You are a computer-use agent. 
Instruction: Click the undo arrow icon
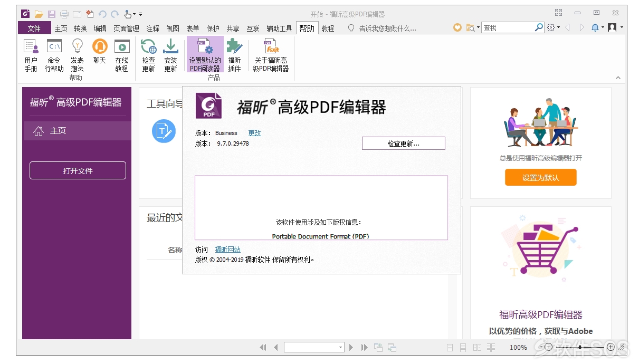[x=102, y=14]
